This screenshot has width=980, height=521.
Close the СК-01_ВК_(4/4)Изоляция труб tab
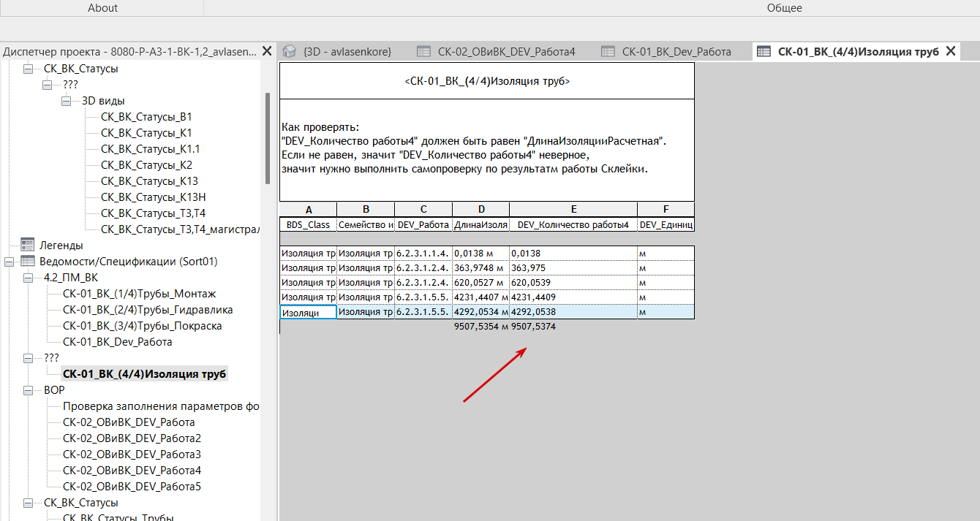point(951,51)
